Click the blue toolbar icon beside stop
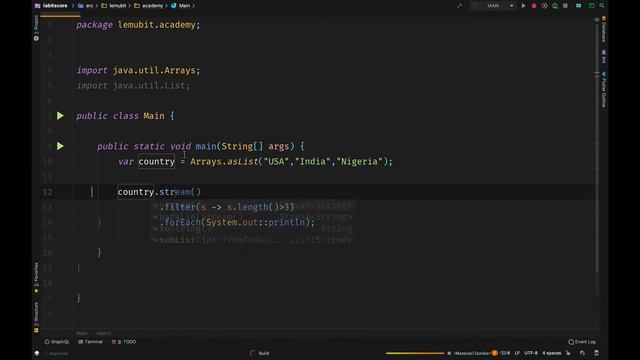Image resolution: width=640 pixels, height=360 pixels. [578, 6]
